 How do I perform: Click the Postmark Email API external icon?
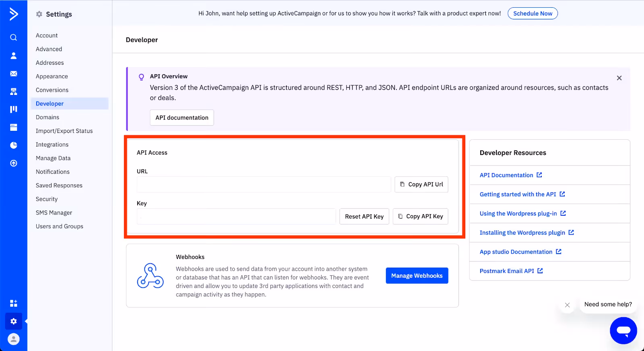(x=540, y=270)
